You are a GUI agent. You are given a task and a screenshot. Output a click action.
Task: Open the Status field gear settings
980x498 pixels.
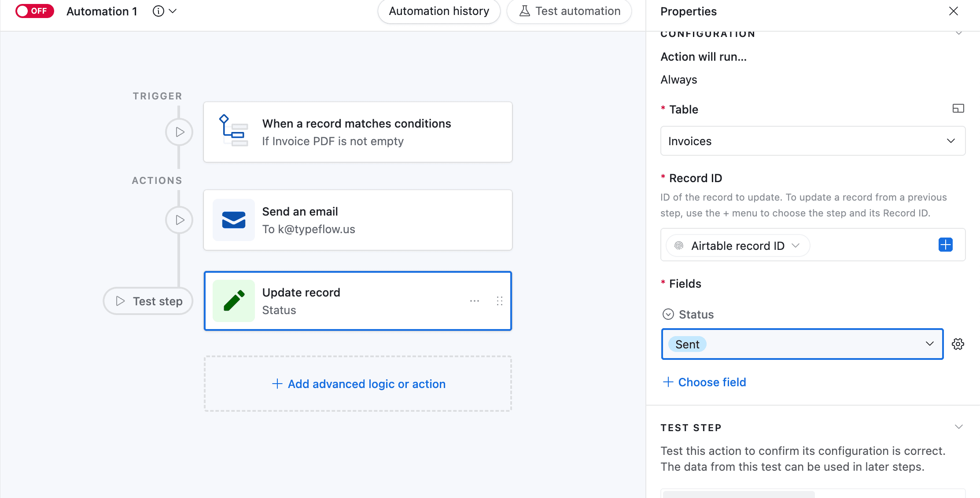pos(958,344)
